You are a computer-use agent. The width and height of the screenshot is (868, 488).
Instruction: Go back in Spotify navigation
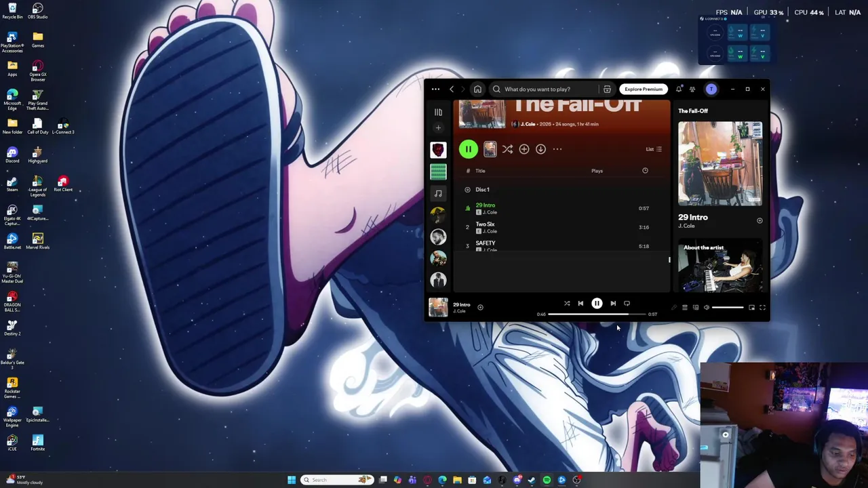click(452, 89)
